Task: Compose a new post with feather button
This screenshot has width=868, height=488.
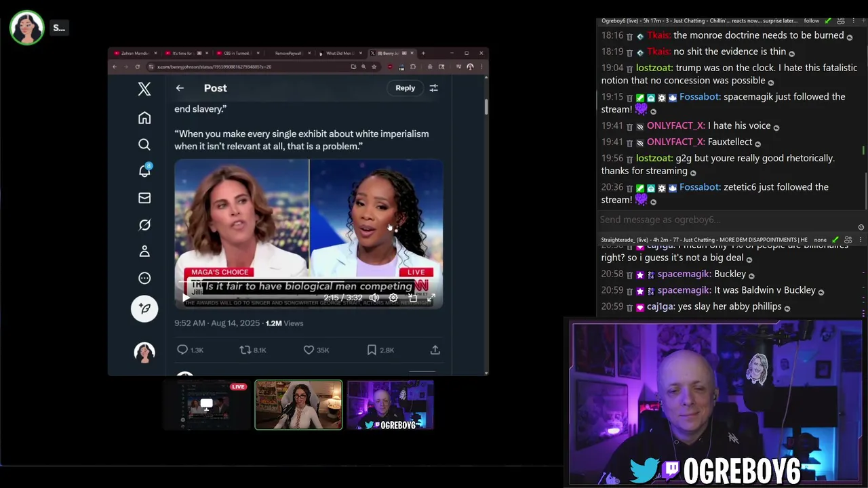Action: [x=144, y=308]
